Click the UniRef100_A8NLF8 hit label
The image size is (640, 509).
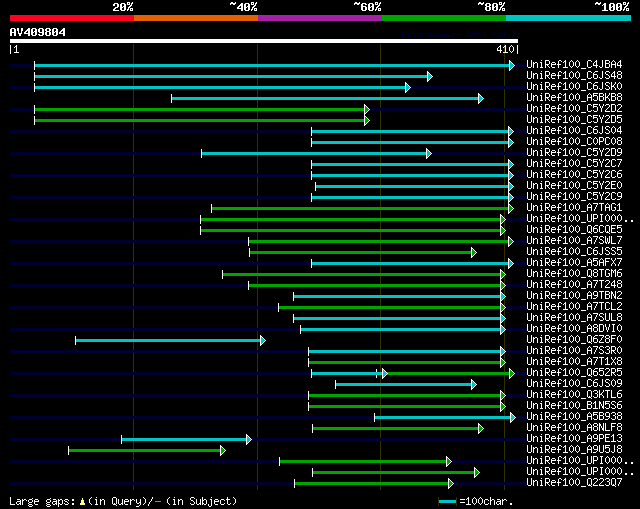click(x=574, y=427)
